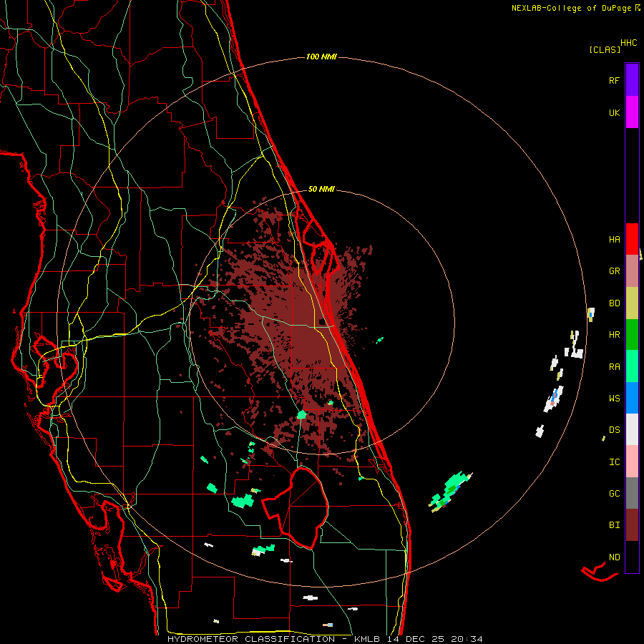Click the GC gray legend swatch
Image resolution: width=644 pixels, height=644 pixels.
coord(632,493)
